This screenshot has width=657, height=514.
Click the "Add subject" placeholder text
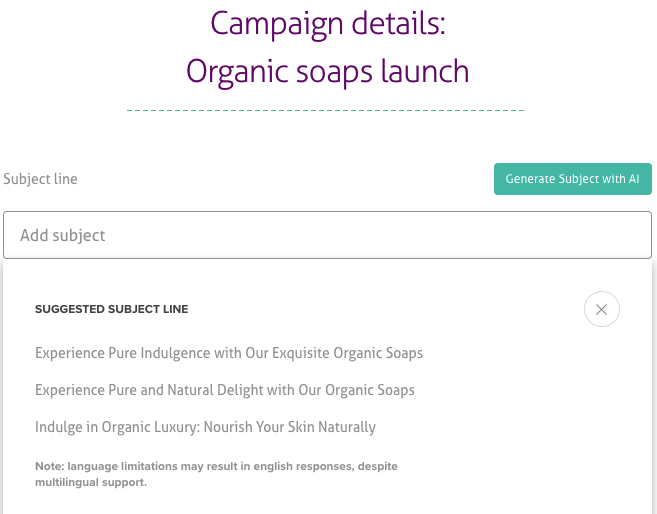pos(62,235)
